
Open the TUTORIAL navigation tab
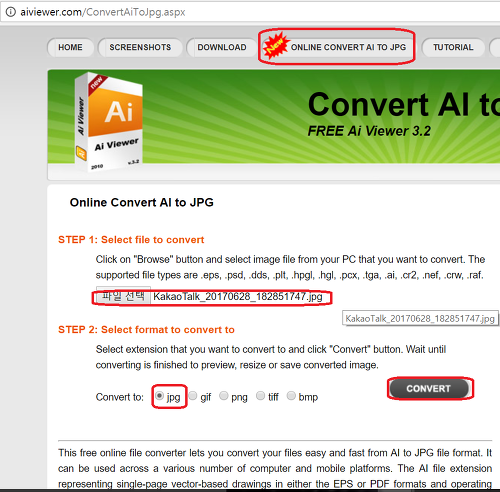click(453, 47)
